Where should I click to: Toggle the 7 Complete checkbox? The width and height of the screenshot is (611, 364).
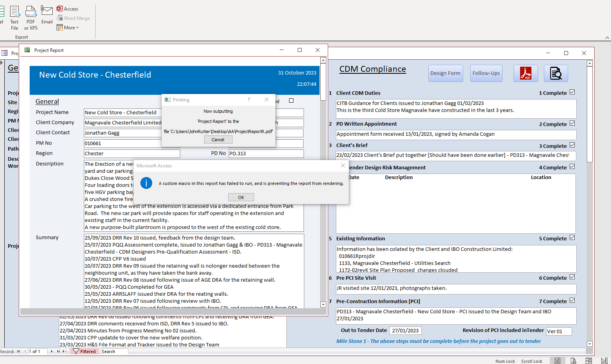click(572, 300)
